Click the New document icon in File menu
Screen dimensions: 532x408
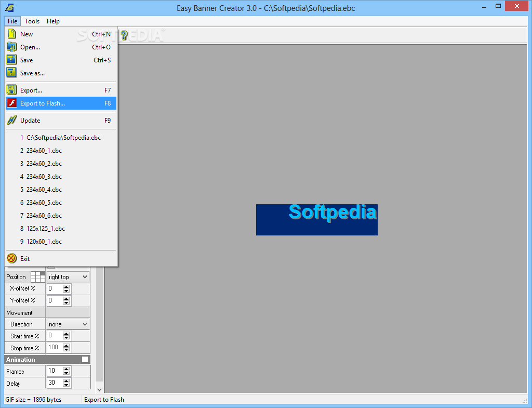point(11,34)
